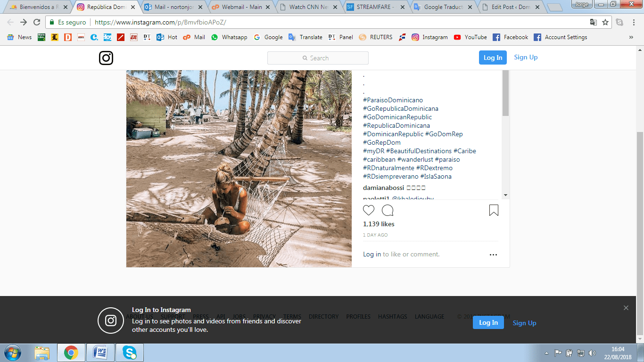This screenshot has height=362, width=644.
Task: Open the YouTube bookmark
Action: tap(470, 37)
